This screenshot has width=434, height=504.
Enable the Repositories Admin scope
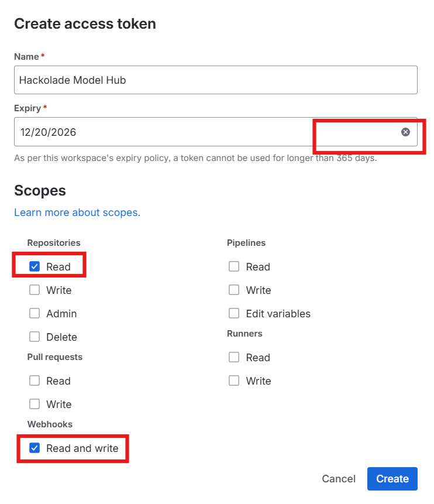[34, 313]
